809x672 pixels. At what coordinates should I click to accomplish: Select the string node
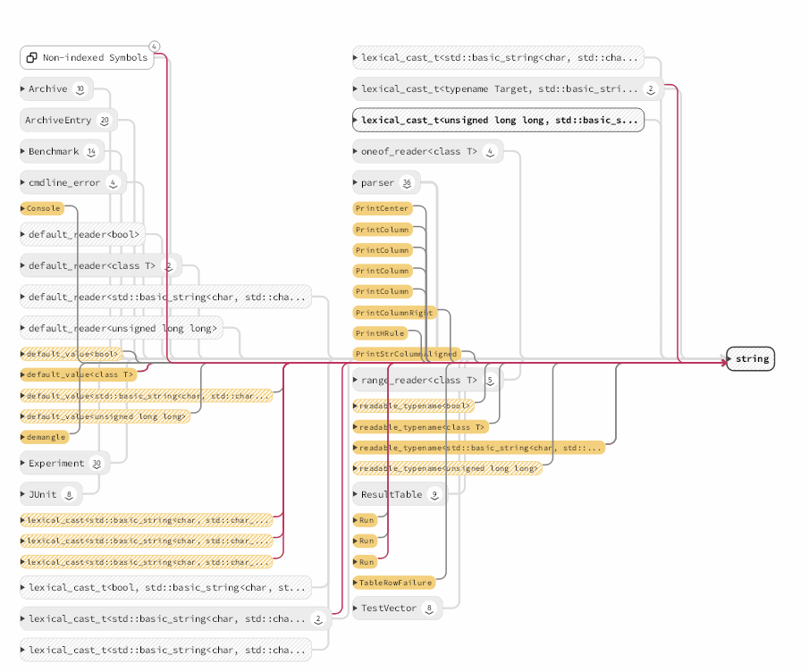click(751, 359)
